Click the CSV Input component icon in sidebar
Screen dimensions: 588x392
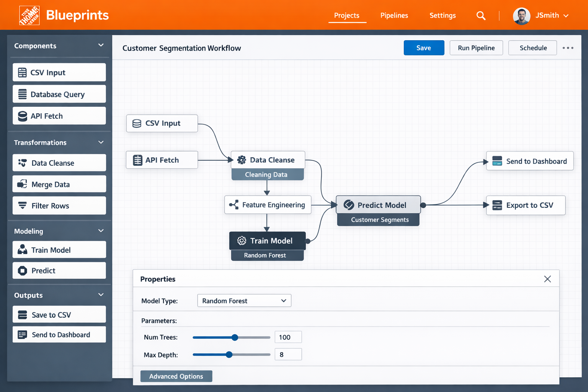click(x=23, y=73)
